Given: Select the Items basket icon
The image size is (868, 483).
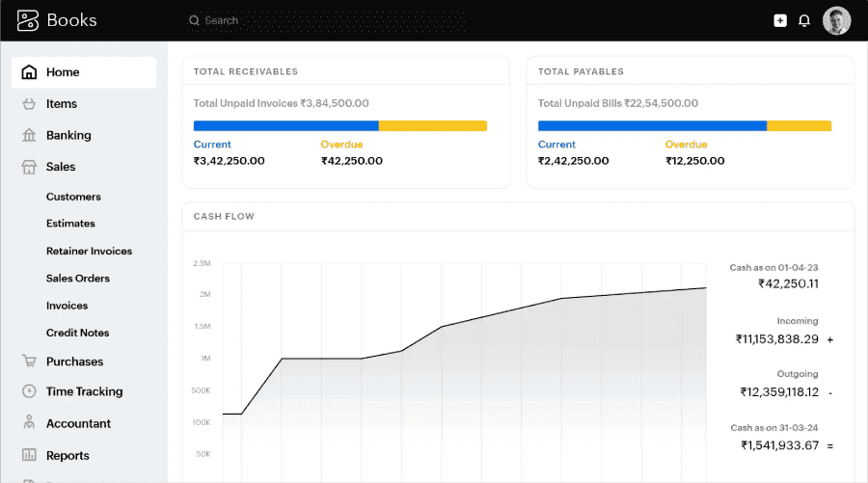Looking at the screenshot, I should [x=29, y=104].
